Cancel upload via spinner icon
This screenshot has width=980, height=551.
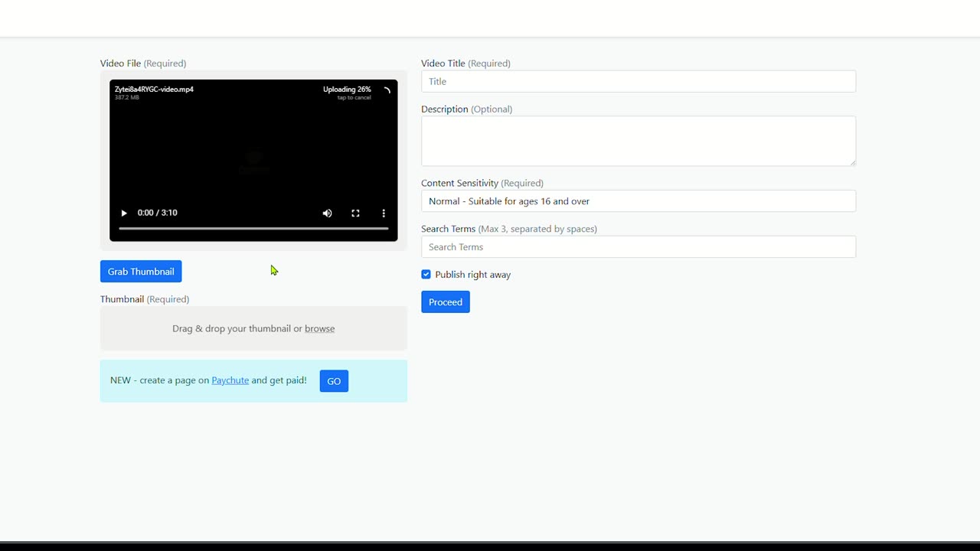click(387, 90)
